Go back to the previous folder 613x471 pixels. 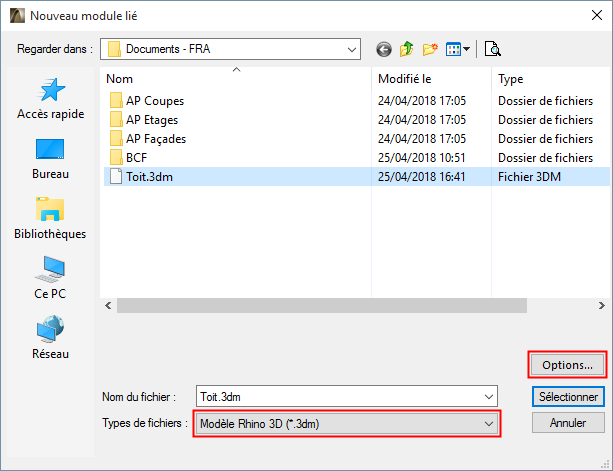click(x=384, y=50)
